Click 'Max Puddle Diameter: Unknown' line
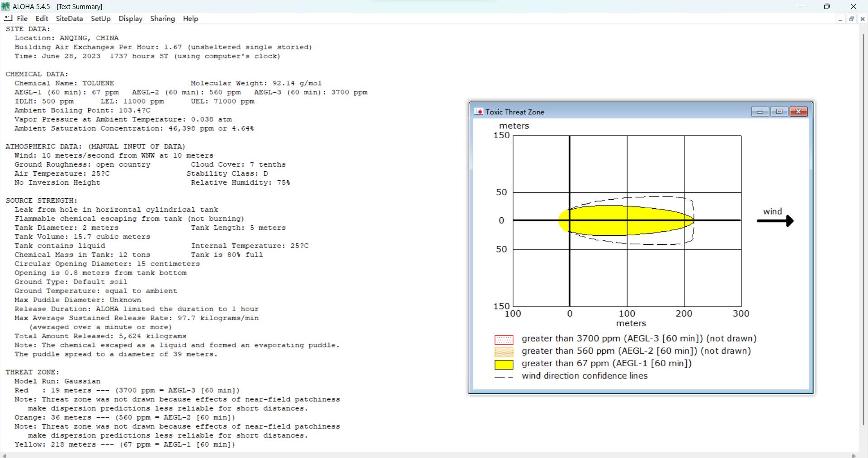Viewport: 868px width, 458px height. 78,300
